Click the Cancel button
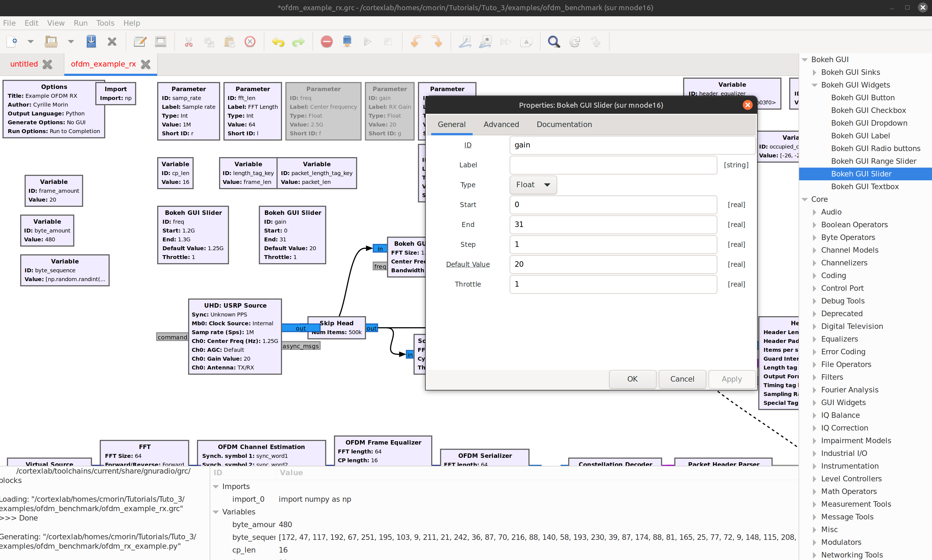This screenshot has height=560, width=932. (682, 379)
